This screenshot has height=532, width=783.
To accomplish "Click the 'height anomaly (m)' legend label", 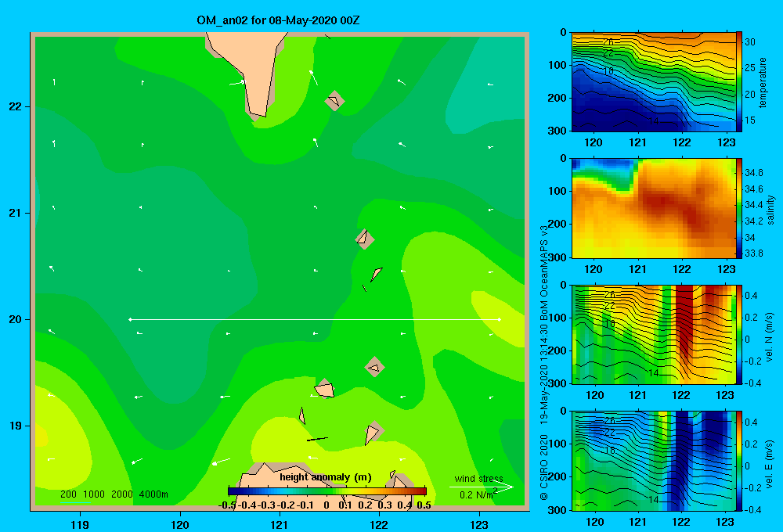I will pyautogui.click(x=326, y=477).
